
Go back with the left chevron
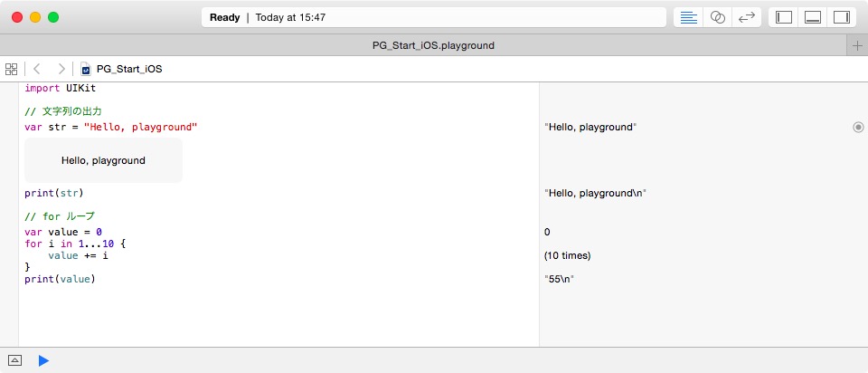[36, 69]
